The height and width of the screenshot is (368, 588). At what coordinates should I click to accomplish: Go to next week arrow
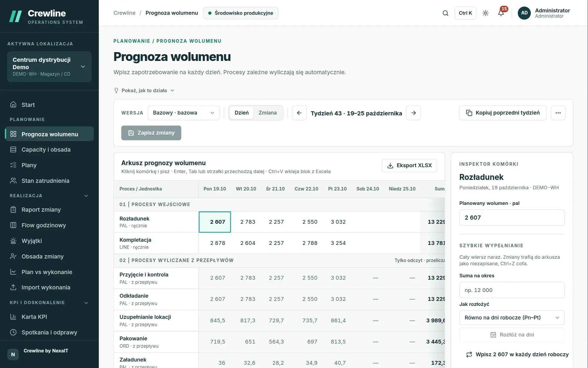coord(414,113)
